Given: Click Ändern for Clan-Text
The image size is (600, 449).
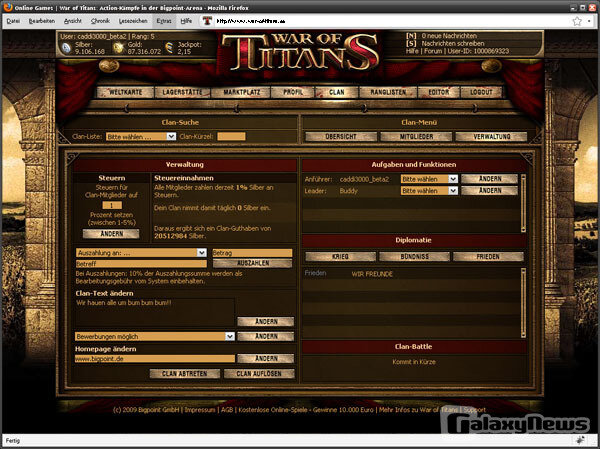Looking at the screenshot, I should click(266, 322).
